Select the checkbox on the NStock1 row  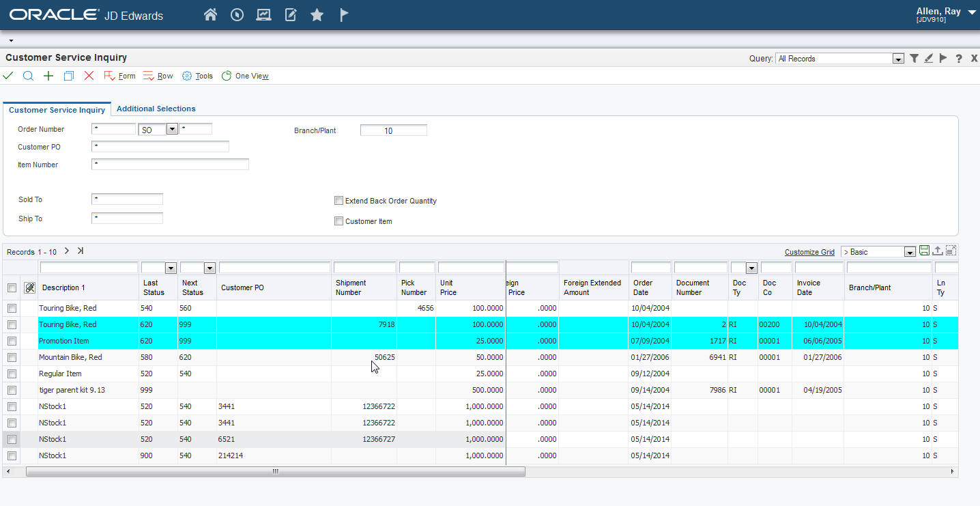click(x=12, y=406)
